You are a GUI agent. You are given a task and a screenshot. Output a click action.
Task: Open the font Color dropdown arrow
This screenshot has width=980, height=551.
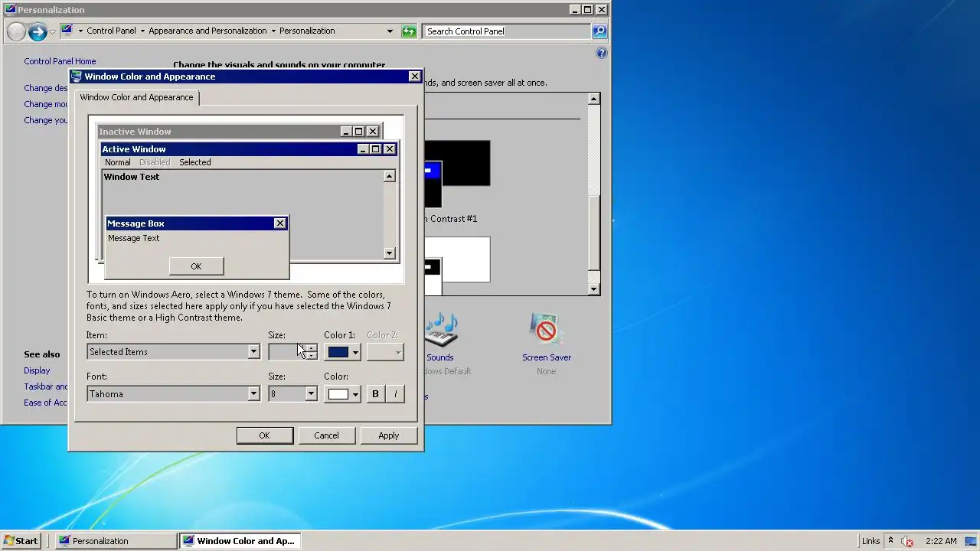coord(355,395)
